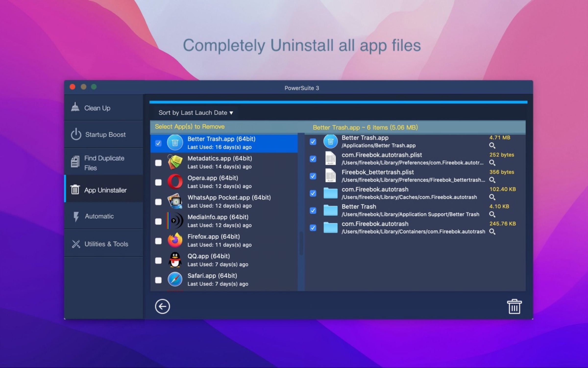The width and height of the screenshot is (588, 368).
Task: Click the MediaInfo app icon
Action: [x=175, y=221]
